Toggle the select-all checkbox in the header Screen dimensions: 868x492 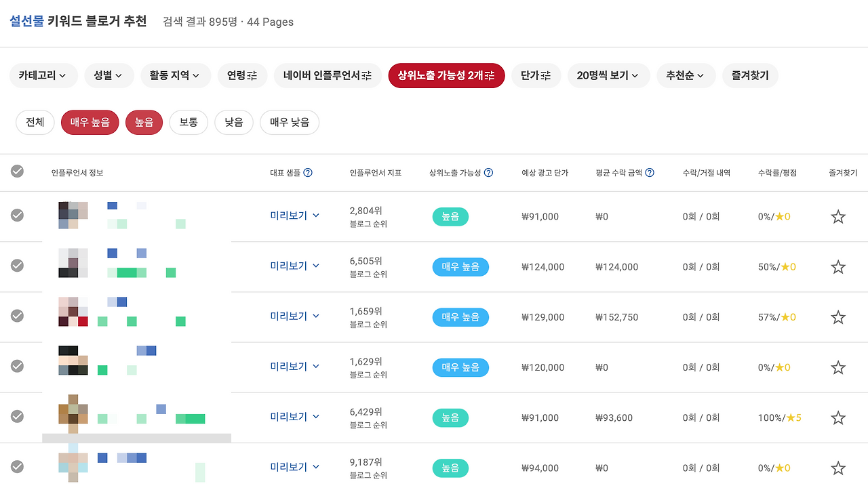click(x=17, y=171)
